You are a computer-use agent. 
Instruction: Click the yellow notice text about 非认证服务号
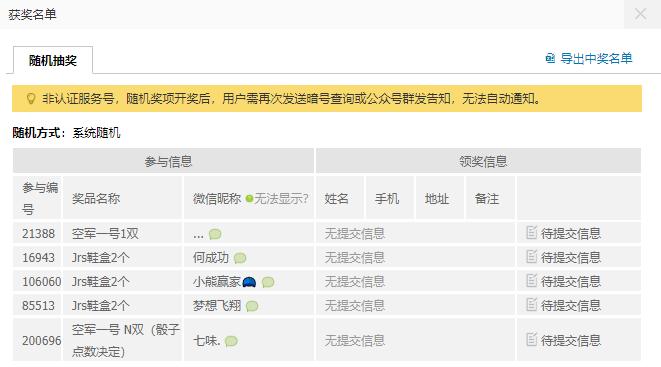pyautogui.click(x=291, y=99)
